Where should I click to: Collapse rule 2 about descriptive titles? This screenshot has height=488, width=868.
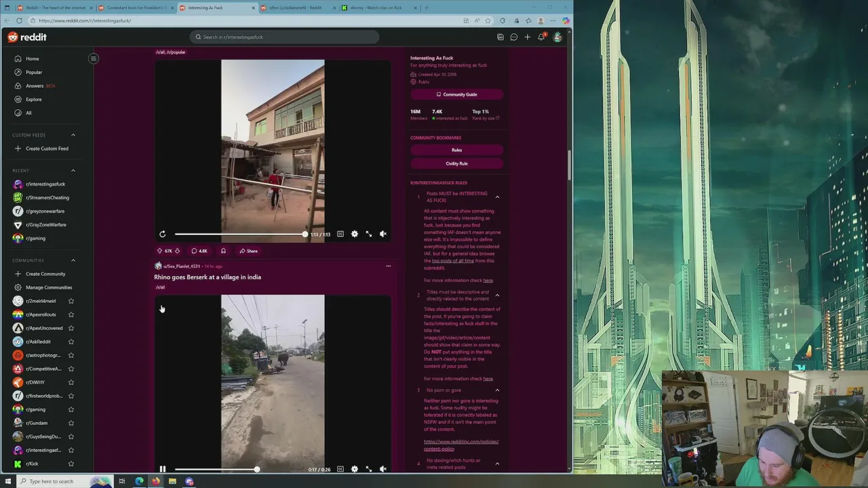point(497,296)
